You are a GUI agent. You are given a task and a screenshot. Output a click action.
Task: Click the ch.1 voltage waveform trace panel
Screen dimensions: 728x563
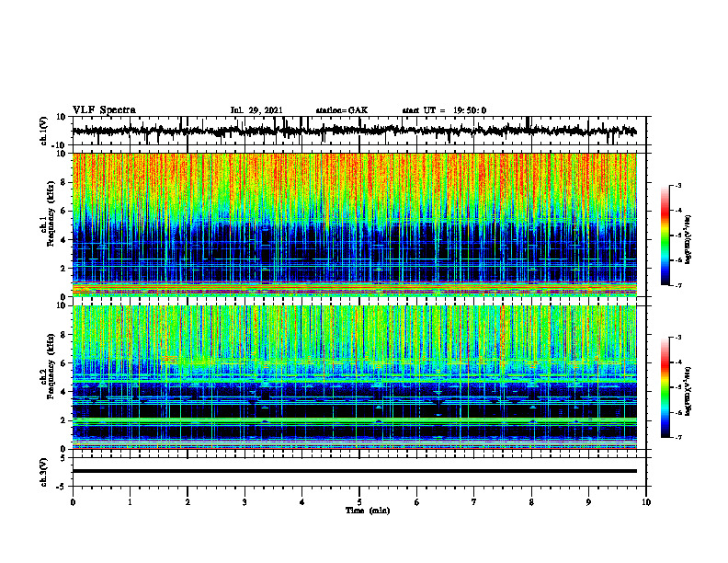(x=359, y=131)
